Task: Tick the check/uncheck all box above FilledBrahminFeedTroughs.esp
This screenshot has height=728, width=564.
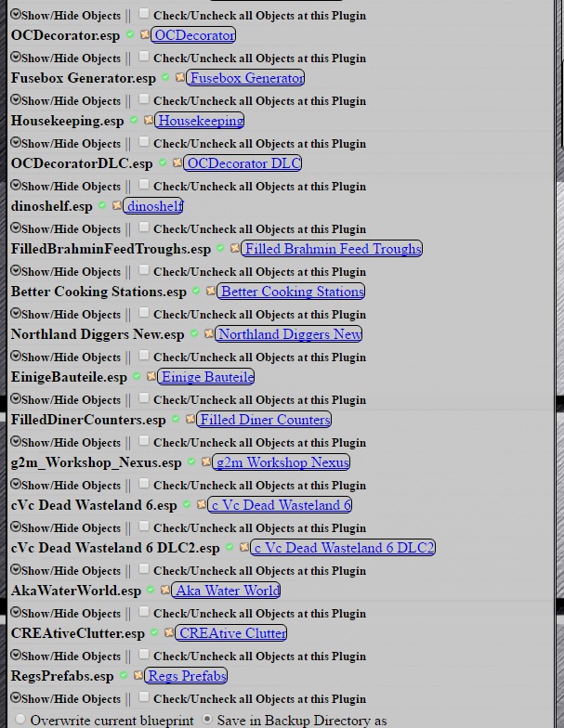Action: [144, 227]
